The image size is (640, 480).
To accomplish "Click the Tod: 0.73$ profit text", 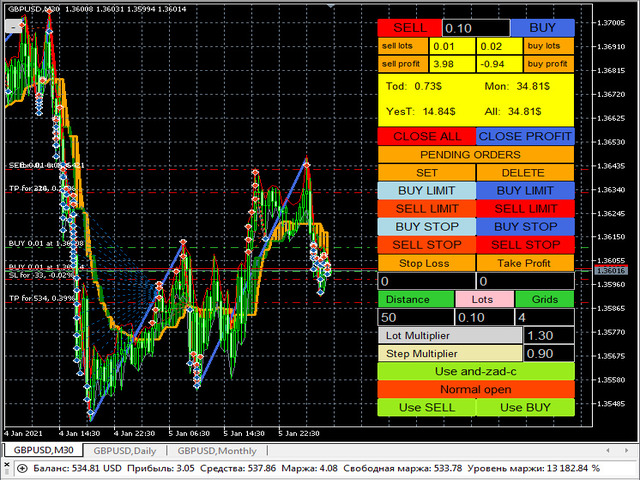I will [413, 86].
